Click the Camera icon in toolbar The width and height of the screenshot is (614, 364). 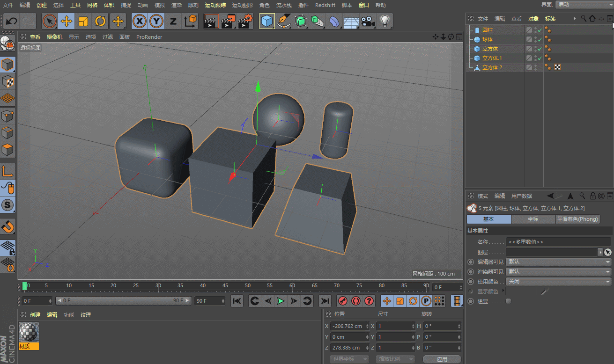coord(368,21)
